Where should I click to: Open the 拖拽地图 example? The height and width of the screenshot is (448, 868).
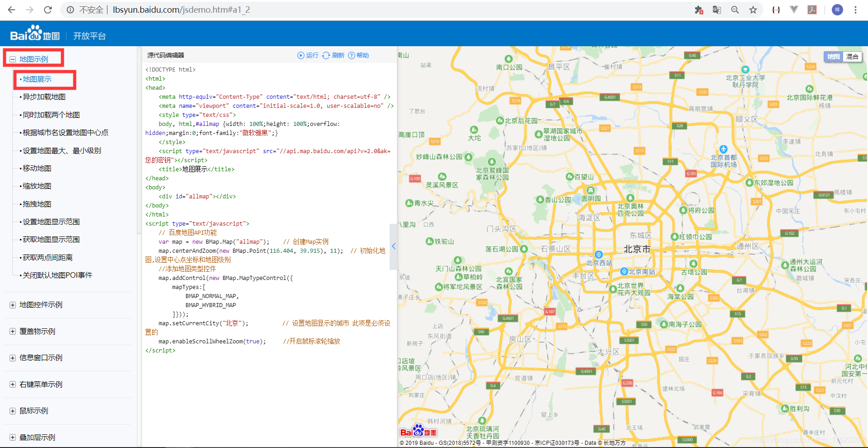[37, 204]
